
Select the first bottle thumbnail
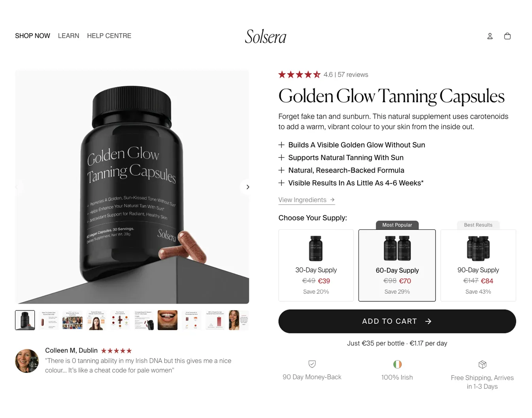pos(25,320)
